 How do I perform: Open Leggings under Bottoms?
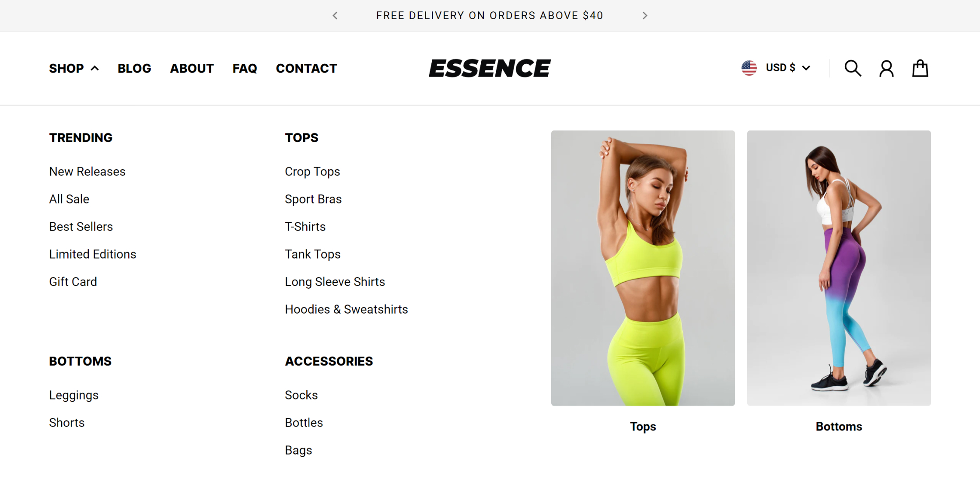pos(73,395)
